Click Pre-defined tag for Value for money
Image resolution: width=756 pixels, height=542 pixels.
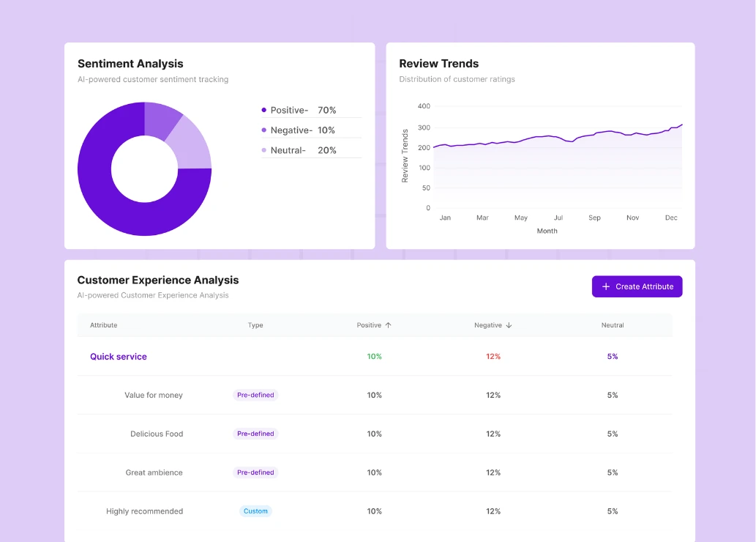(x=255, y=395)
